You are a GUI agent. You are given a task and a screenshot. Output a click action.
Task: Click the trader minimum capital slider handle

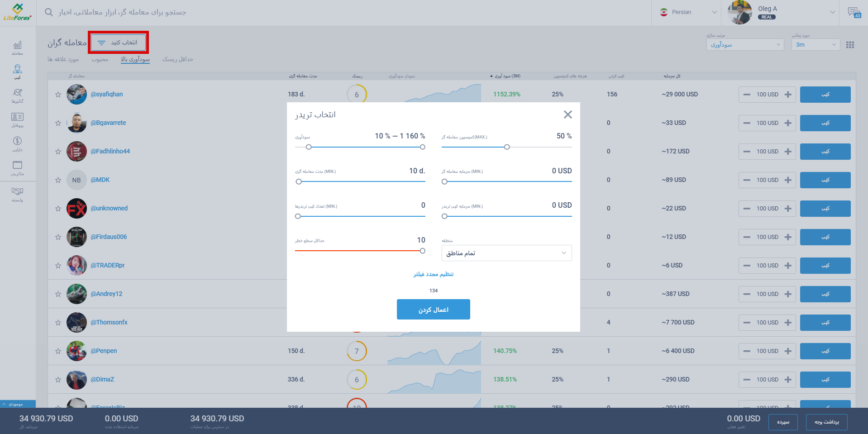pyautogui.click(x=444, y=181)
